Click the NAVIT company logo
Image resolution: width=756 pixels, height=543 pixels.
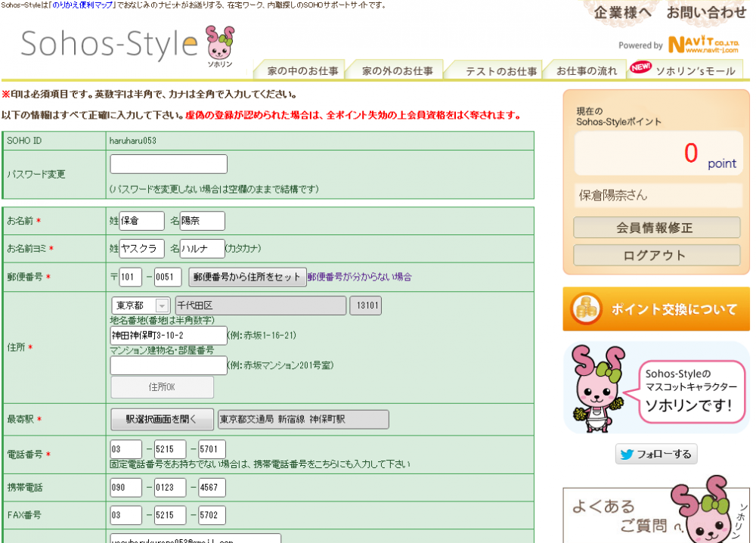click(x=703, y=45)
